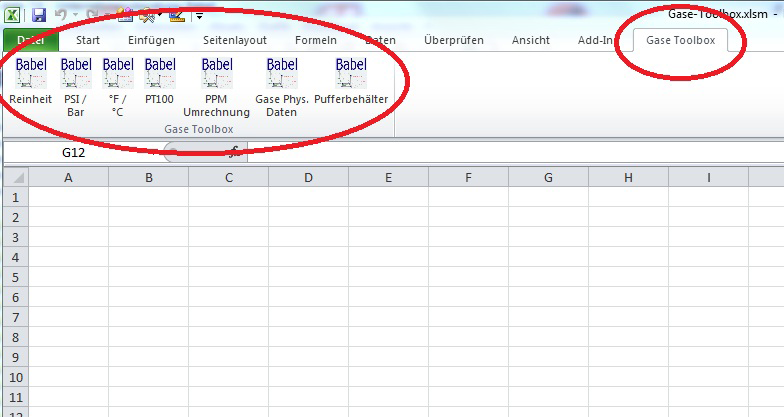Click the Undo arrow icon
Viewport: 784px width, 417px height.
60,15
